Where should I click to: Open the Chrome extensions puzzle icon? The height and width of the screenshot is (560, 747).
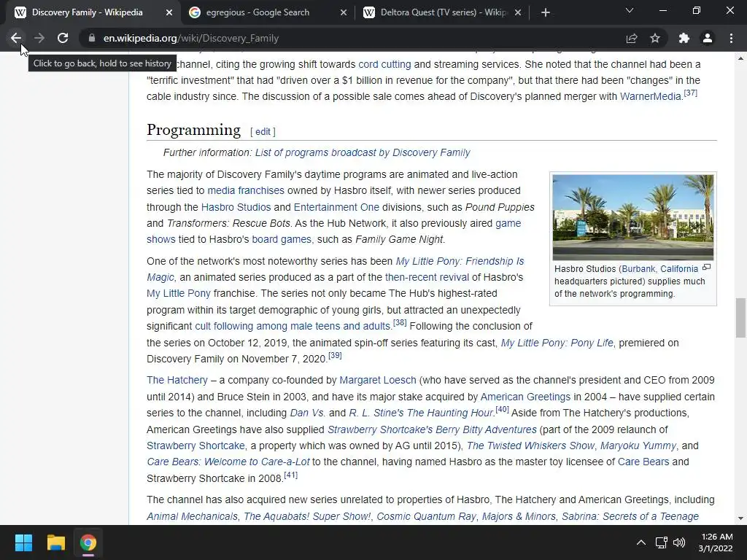pos(684,38)
